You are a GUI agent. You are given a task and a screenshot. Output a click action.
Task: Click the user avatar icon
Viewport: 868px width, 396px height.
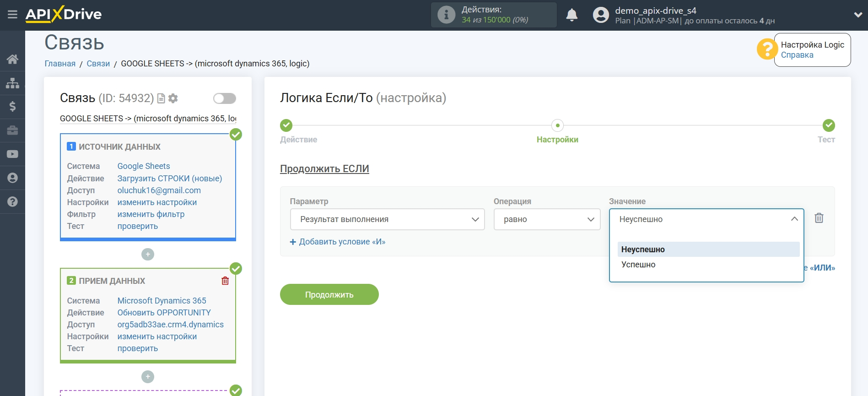click(x=601, y=15)
